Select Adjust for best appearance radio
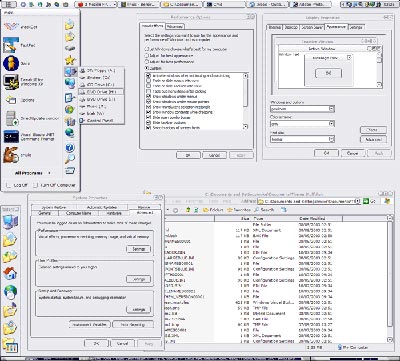Image resolution: width=400 pixels, height=361 pixels. coord(146,55)
